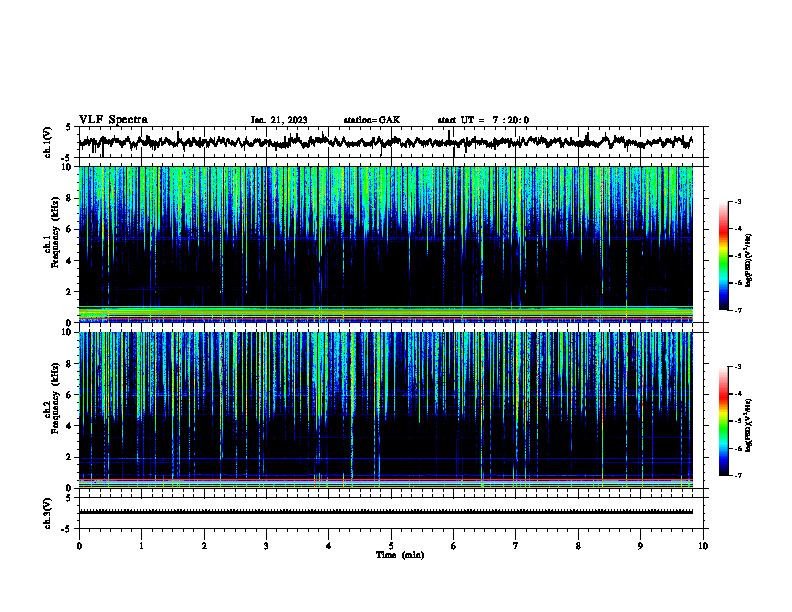
Task: Click the "Time (min)" x-axis label
Action: point(400,555)
